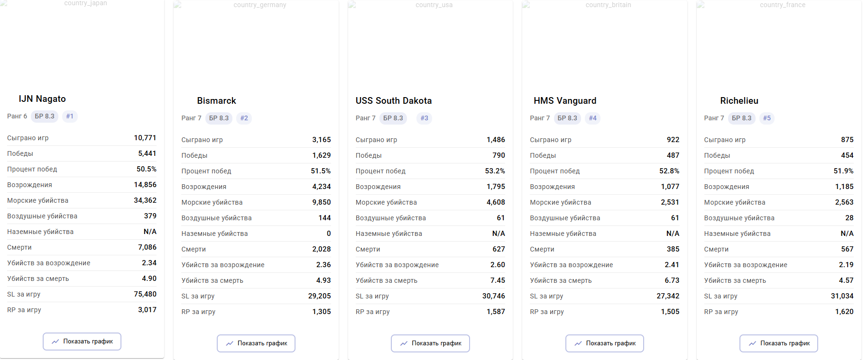Select the HMS Vanguard heading
Viewport: 868px width, 360px height.
point(565,101)
